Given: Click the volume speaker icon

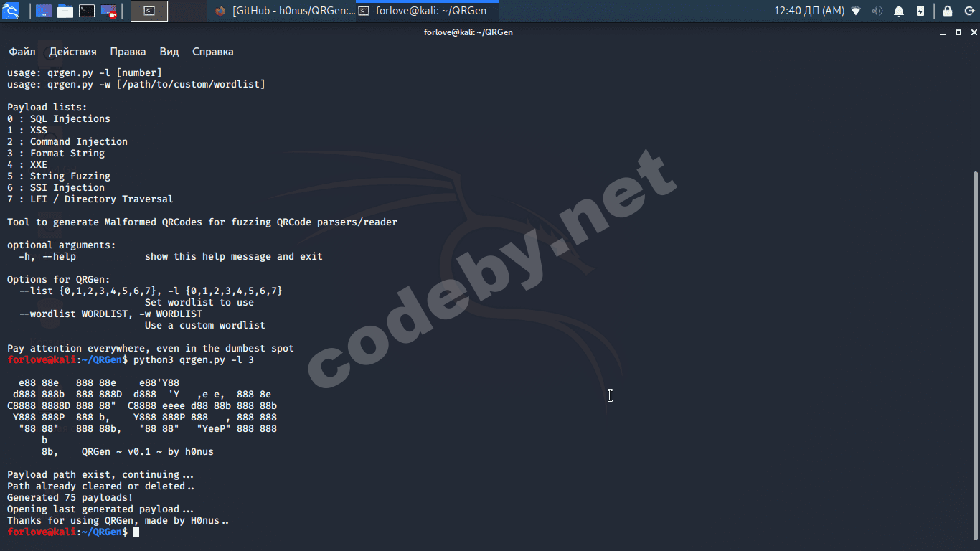Looking at the screenshot, I should click(877, 11).
